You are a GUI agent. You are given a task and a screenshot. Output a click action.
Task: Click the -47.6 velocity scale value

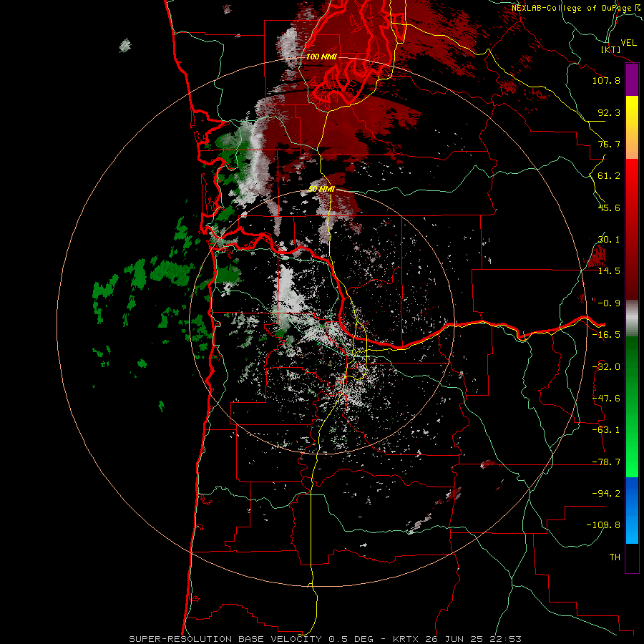[x=606, y=399]
